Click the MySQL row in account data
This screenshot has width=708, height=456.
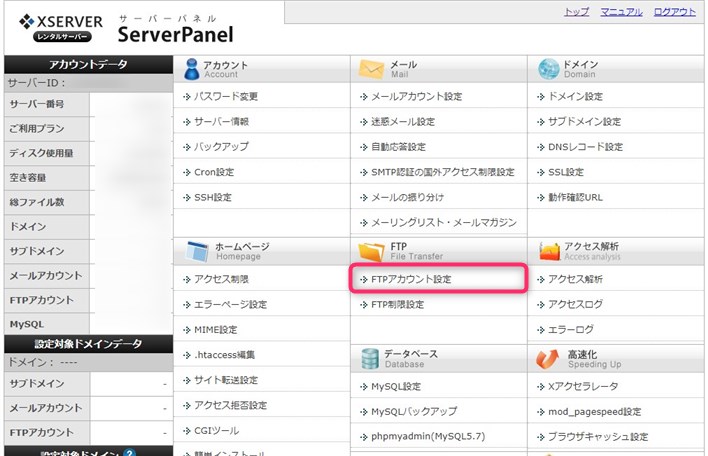[27, 324]
